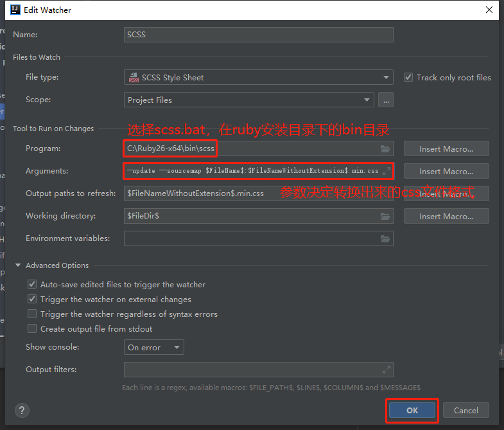504x430 pixels.
Task: Click the Environment variables input field
Action: tap(259, 238)
